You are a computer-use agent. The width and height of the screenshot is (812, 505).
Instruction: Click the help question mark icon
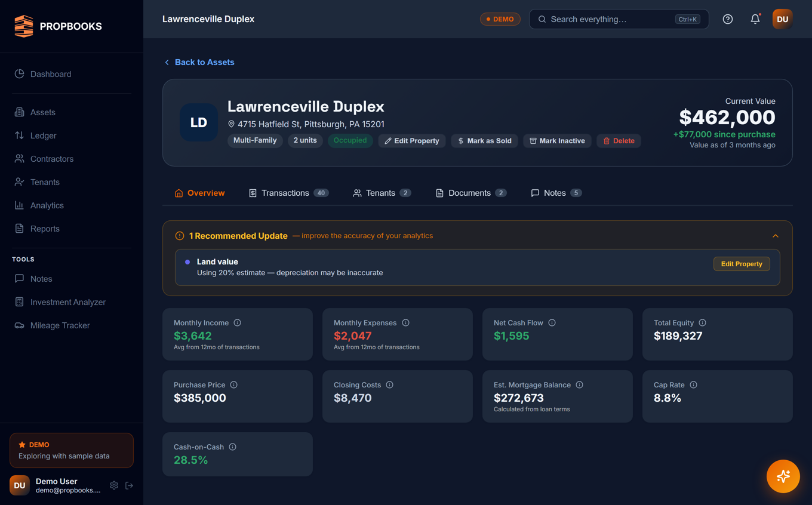click(x=728, y=19)
